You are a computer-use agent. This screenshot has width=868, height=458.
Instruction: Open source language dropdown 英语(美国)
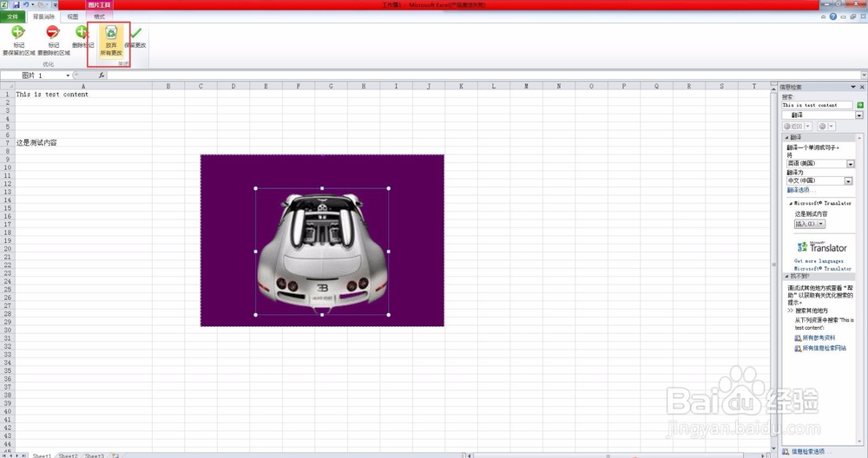pos(851,164)
